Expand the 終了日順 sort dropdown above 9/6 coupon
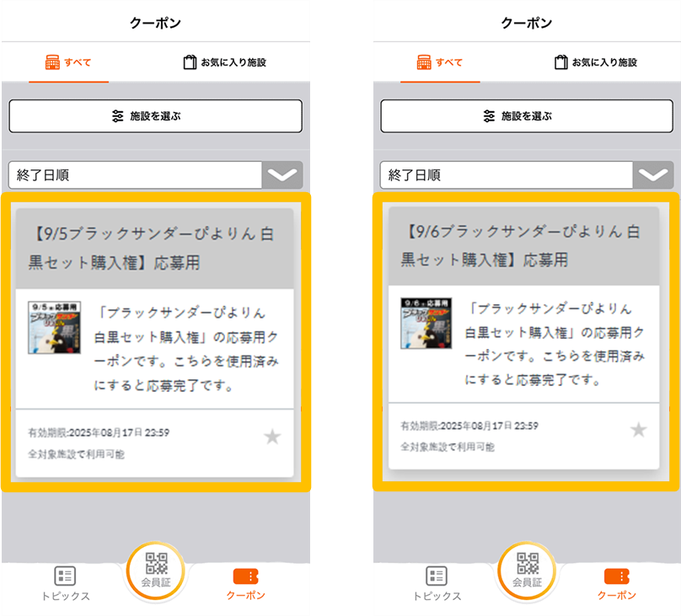Viewport: 681px width, 616px height. 527,175
